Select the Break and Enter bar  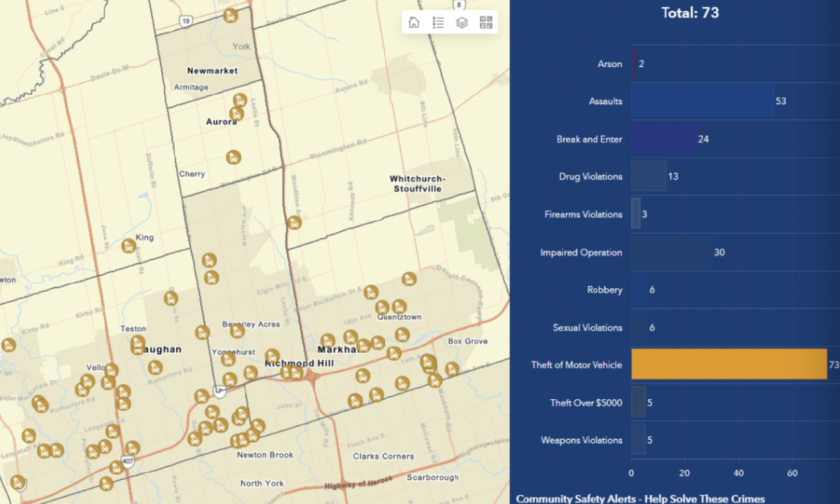[664, 139]
